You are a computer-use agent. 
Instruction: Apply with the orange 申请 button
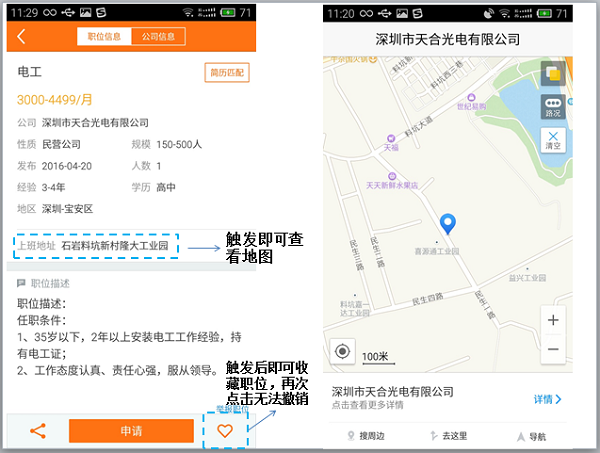click(x=131, y=431)
